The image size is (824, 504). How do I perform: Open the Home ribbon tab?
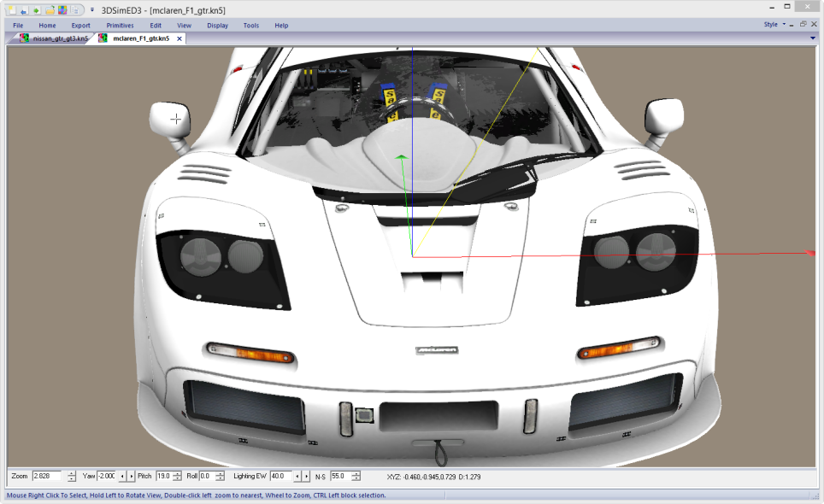47,26
